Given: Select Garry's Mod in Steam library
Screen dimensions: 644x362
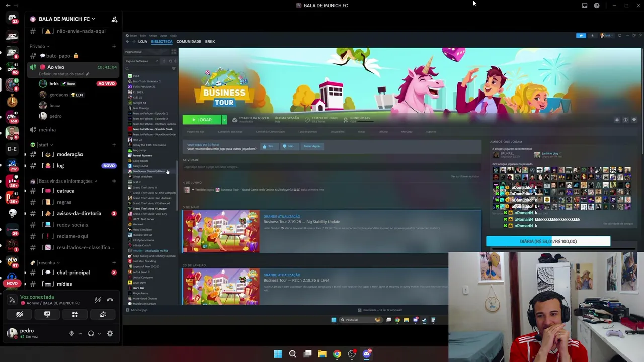Looking at the screenshot, I should 140,166.
